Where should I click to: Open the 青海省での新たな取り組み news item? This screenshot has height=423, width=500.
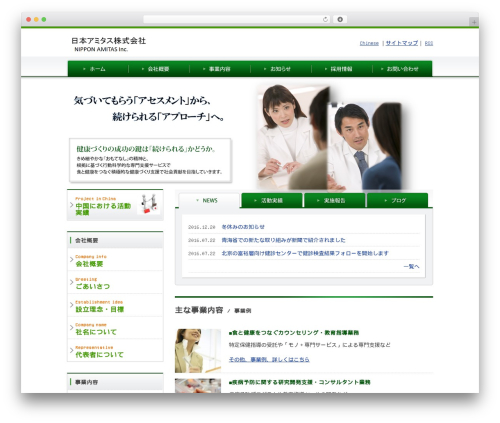pyautogui.click(x=283, y=240)
